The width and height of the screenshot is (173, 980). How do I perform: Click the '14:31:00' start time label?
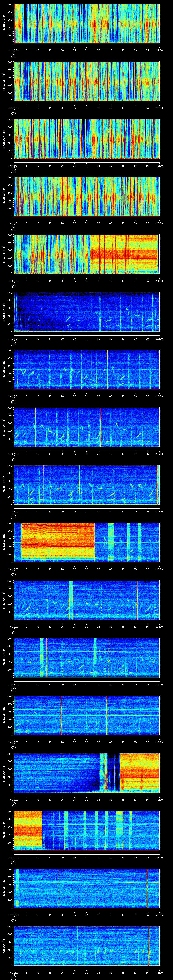14,915
